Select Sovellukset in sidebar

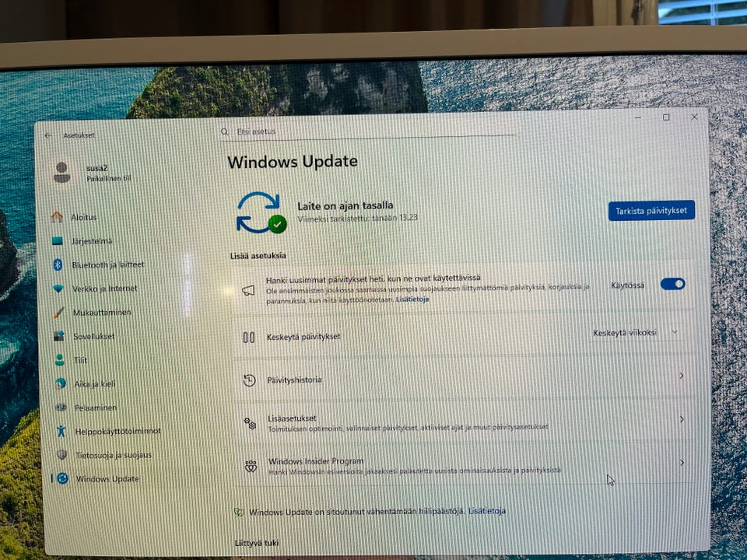94,336
